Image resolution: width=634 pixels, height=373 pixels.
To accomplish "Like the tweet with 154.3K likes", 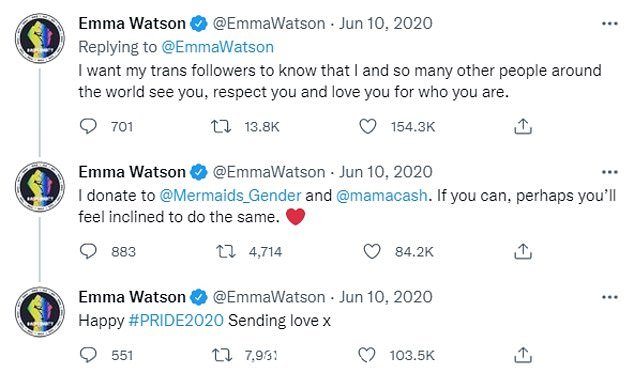I will (x=368, y=127).
